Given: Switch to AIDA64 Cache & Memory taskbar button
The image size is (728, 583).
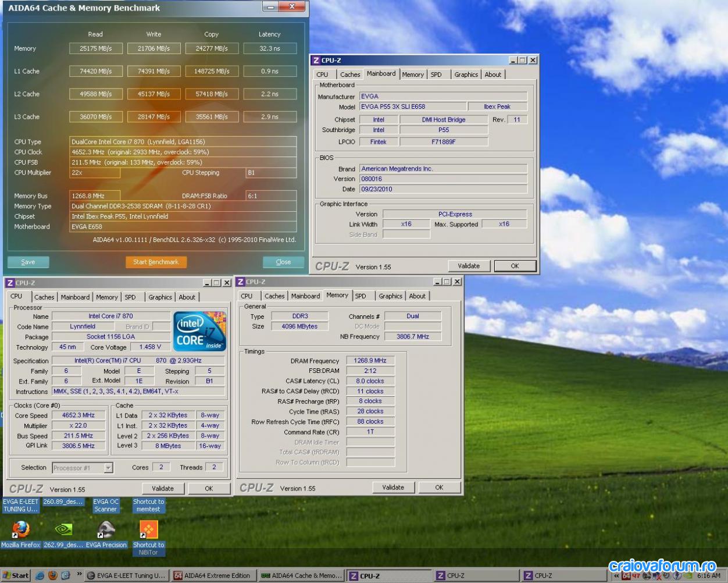Looking at the screenshot, I should [301, 575].
